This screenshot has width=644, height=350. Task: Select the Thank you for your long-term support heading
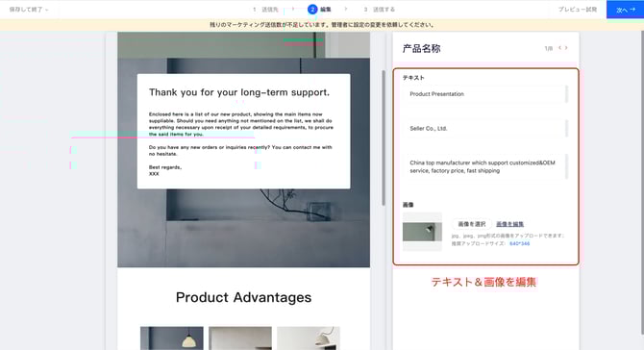click(x=239, y=92)
